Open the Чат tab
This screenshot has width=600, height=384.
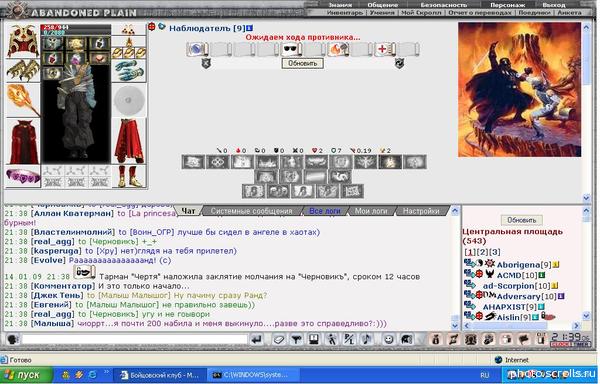[188, 211]
